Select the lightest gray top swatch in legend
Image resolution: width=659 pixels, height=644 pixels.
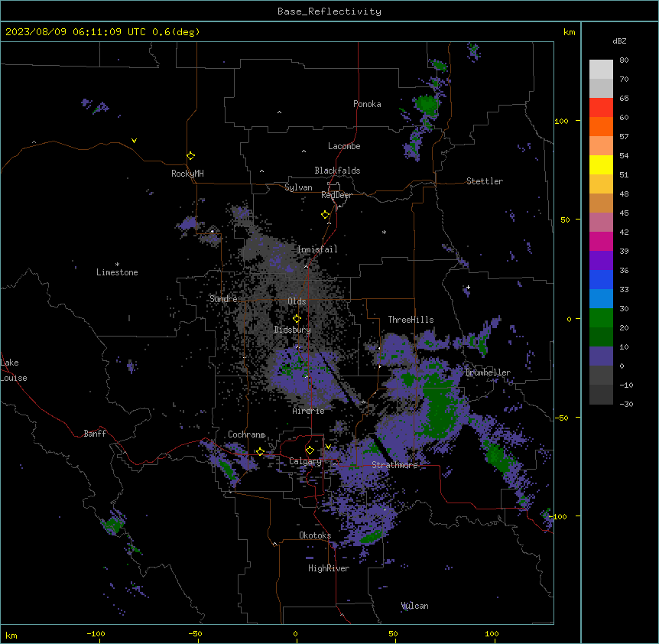coord(601,70)
